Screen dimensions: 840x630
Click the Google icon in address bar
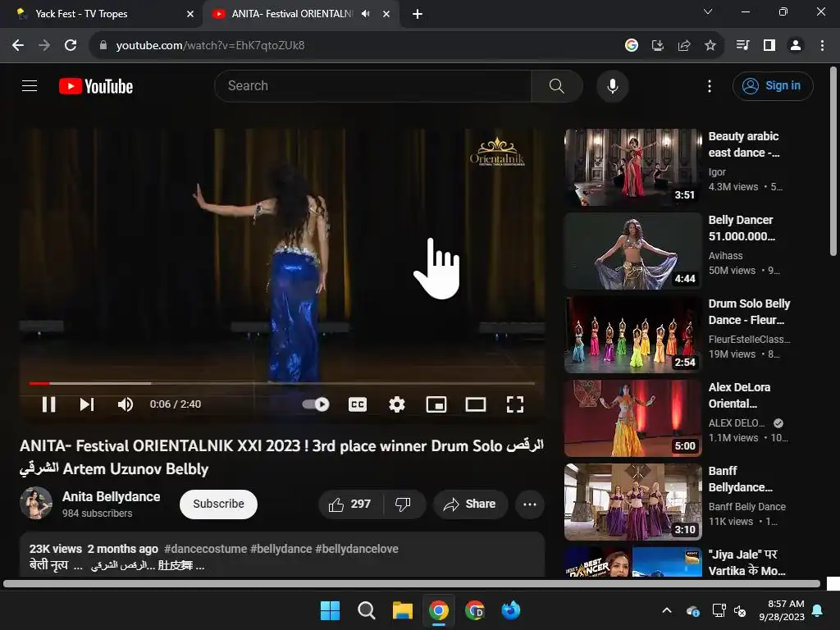[631, 46]
